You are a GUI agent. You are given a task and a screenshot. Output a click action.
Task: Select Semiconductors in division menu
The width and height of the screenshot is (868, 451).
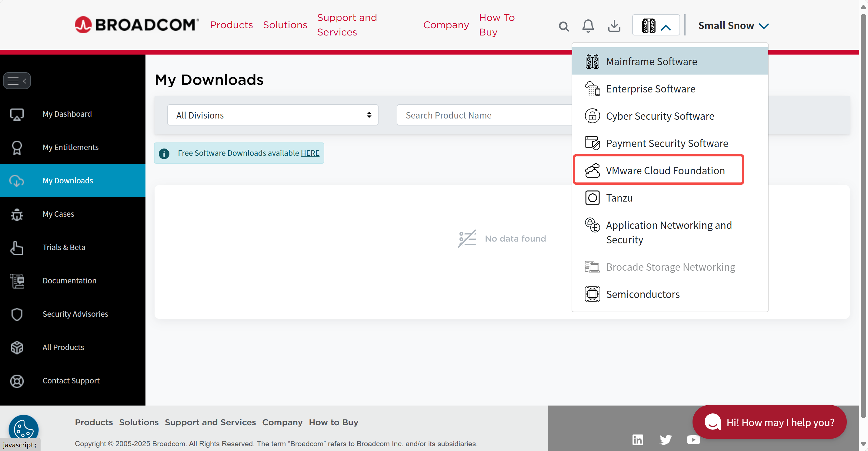tap(670, 294)
